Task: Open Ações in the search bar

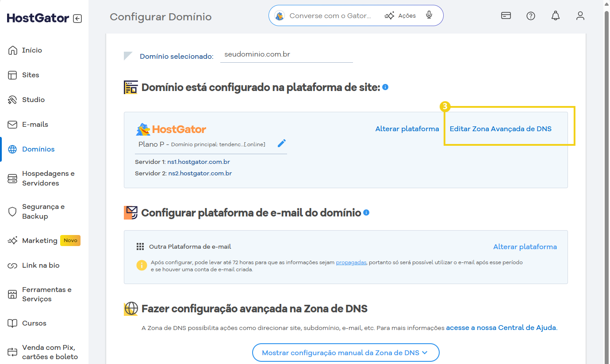Action: (400, 15)
